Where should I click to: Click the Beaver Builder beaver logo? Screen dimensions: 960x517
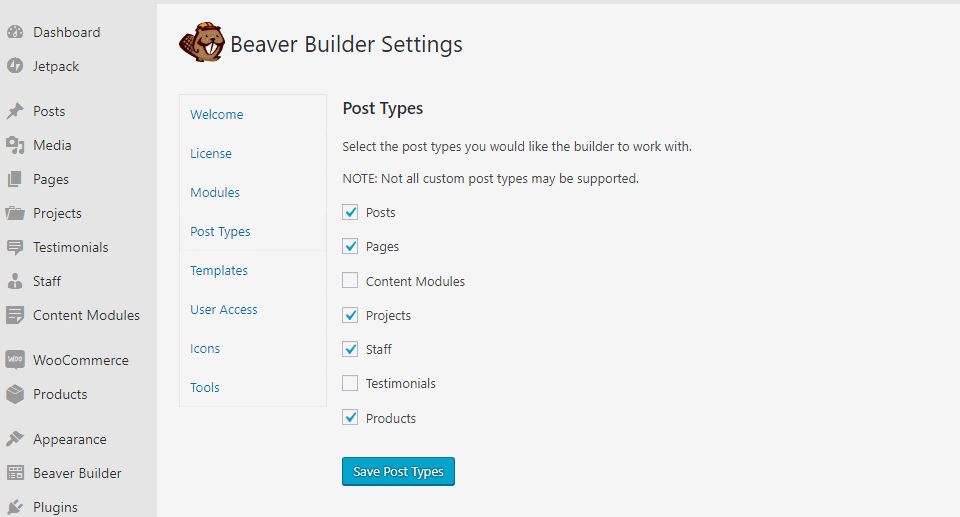point(201,44)
